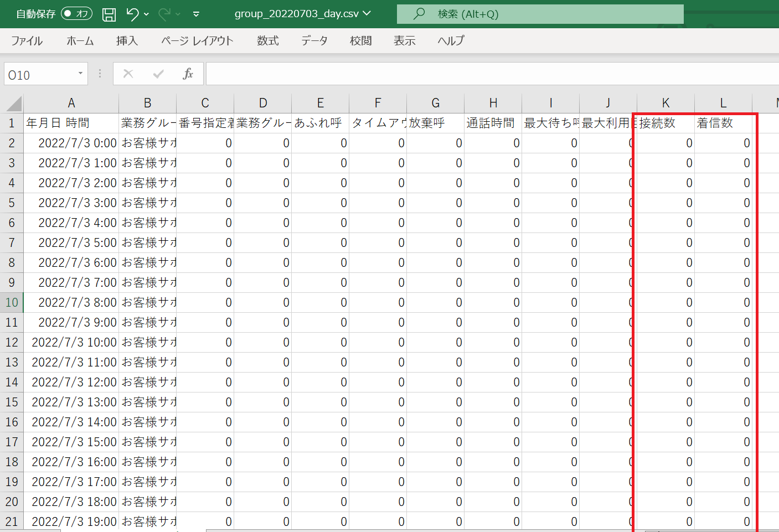Toggle the AutoSave switch
Image resolution: width=779 pixels, height=532 pixels.
[x=76, y=14]
